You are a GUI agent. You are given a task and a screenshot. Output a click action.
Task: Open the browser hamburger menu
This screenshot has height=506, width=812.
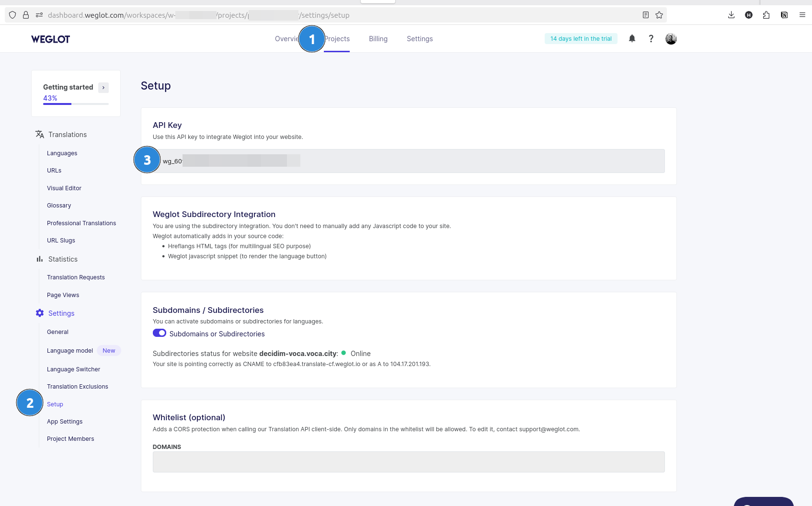(x=802, y=15)
